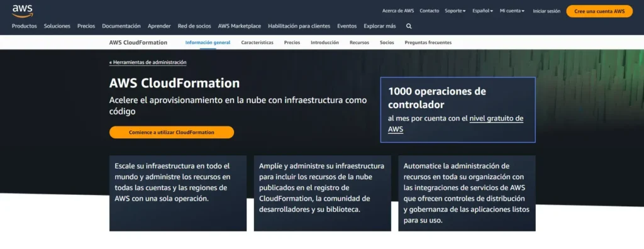Switch to the Precios tab
Screen dimensions: 644x249
point(292,42)
